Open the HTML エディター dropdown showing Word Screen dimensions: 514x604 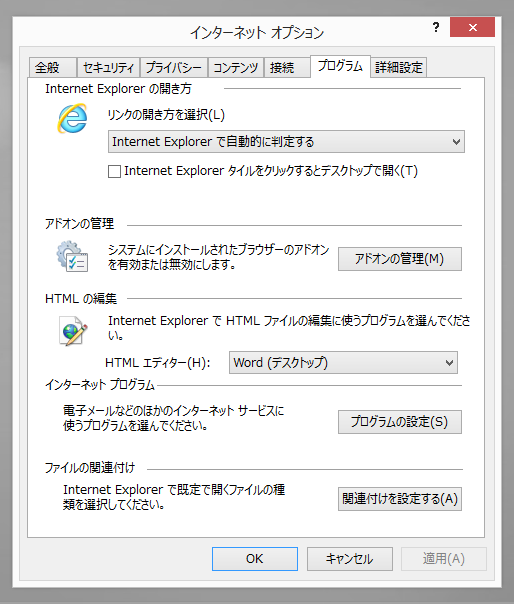click(343, 362)
